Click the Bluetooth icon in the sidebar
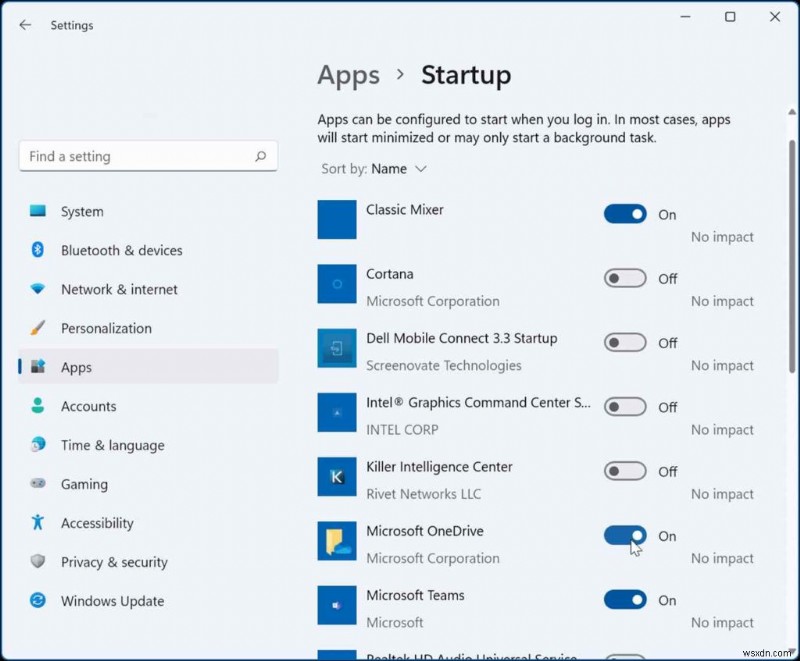This screenshot has width=800, height=661. [x=36, y=250]
